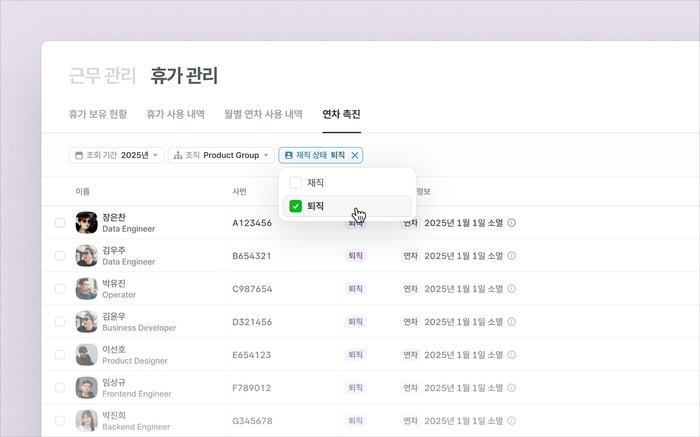Click employee number D321456
Viewport: 700px width, 437px height.
point(252,322)
